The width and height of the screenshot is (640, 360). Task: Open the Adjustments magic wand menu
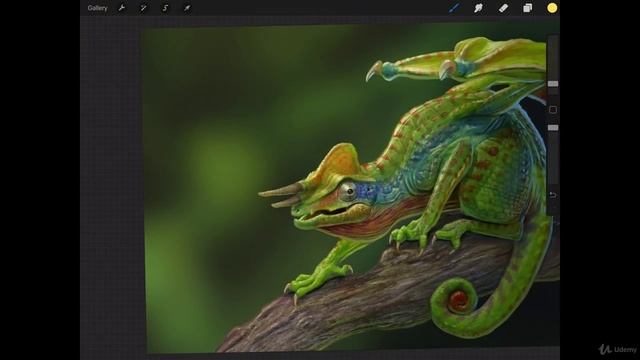pos(143,8)
